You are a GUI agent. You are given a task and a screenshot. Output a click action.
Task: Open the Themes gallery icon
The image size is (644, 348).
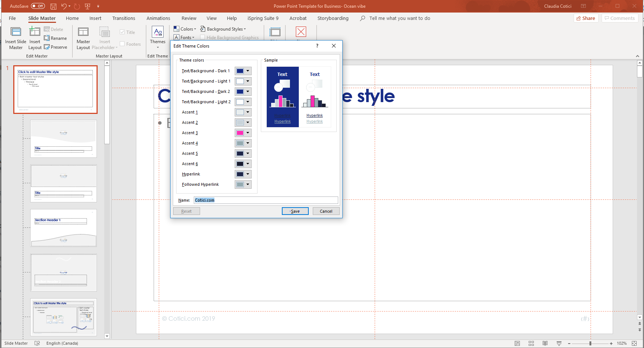pos(158,32)
